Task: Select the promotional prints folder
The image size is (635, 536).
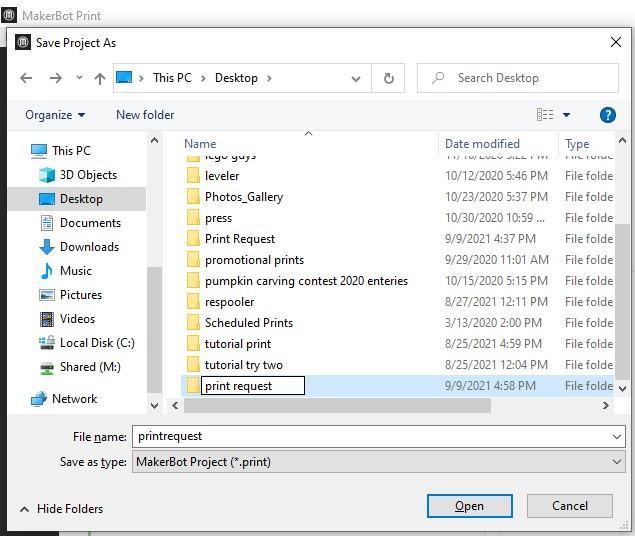Action: point(254,260)
